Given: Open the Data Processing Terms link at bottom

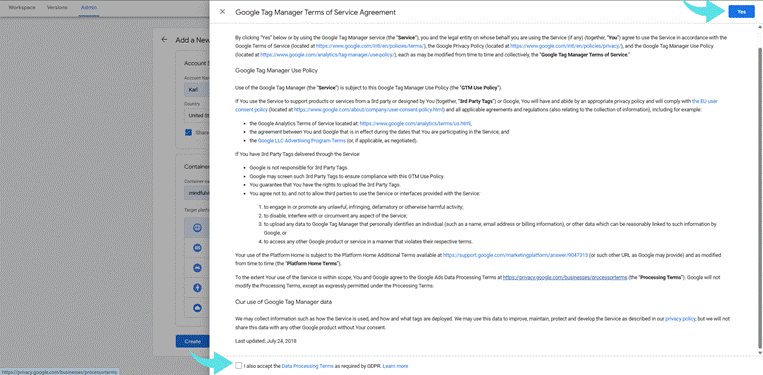Looking at the screenshot, I should tap(308, 366).
